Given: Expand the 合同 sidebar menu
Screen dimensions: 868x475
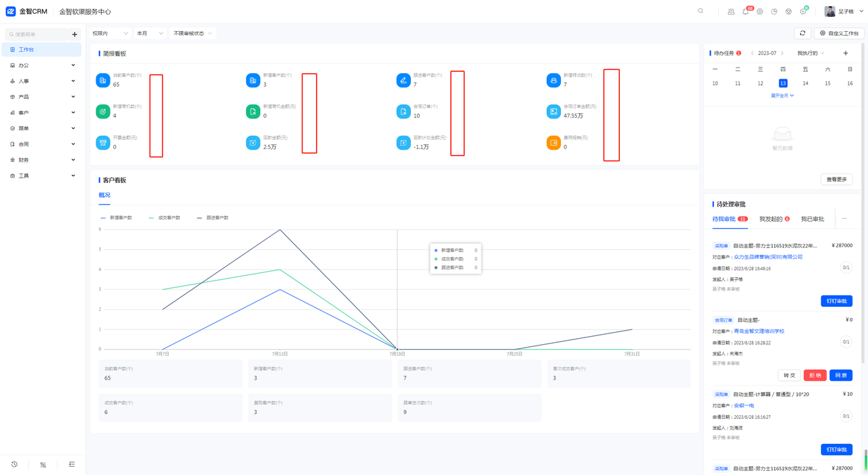Looking at the screenshot, I should click(x=42, y=144).
